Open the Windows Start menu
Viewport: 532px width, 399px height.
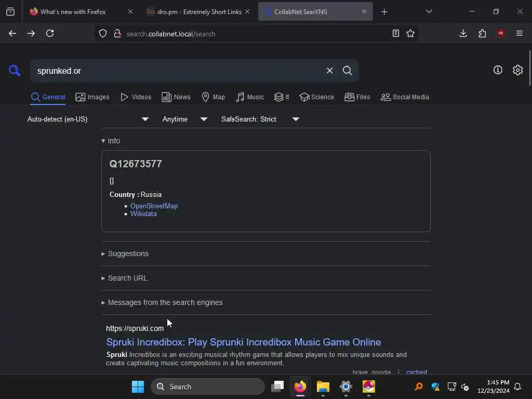click(138, 387)
